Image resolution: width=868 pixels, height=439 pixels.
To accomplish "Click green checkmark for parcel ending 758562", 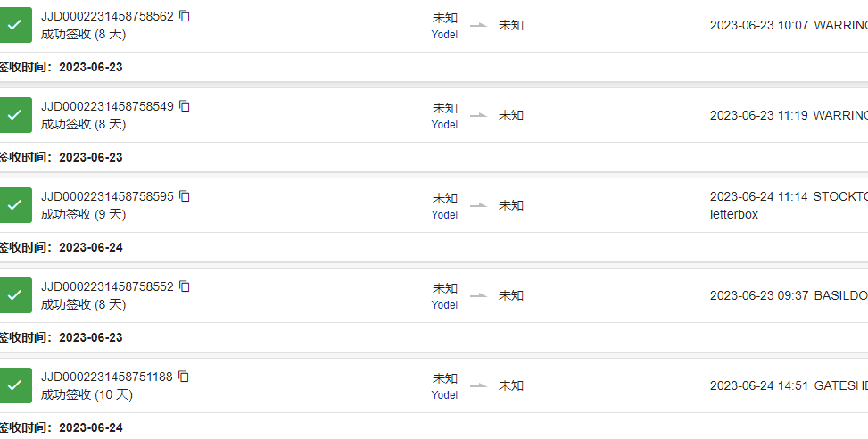I will (x=15, y=25).
